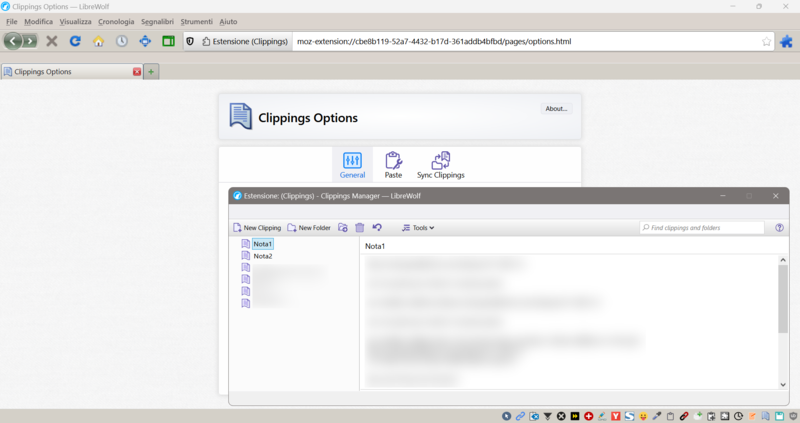Open the Modifica menu

point(38,21)
